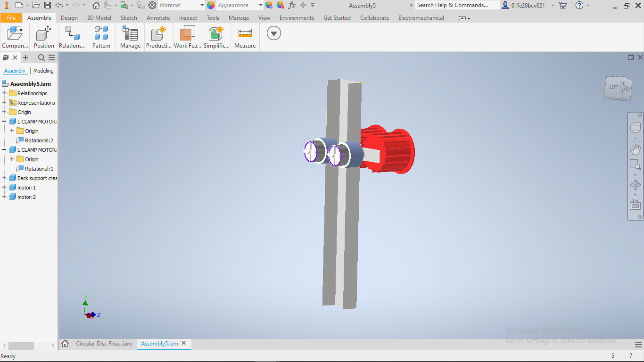
Task: Click the ViewCube LEFT face
Action: (x=613, y=87)
